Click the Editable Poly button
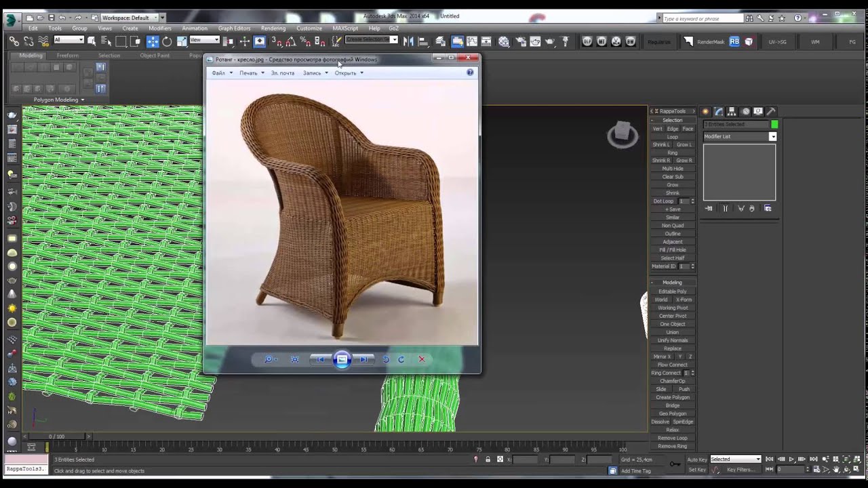Image resolution: width=868 pixels, height=488 pixels. click(672, 291)
